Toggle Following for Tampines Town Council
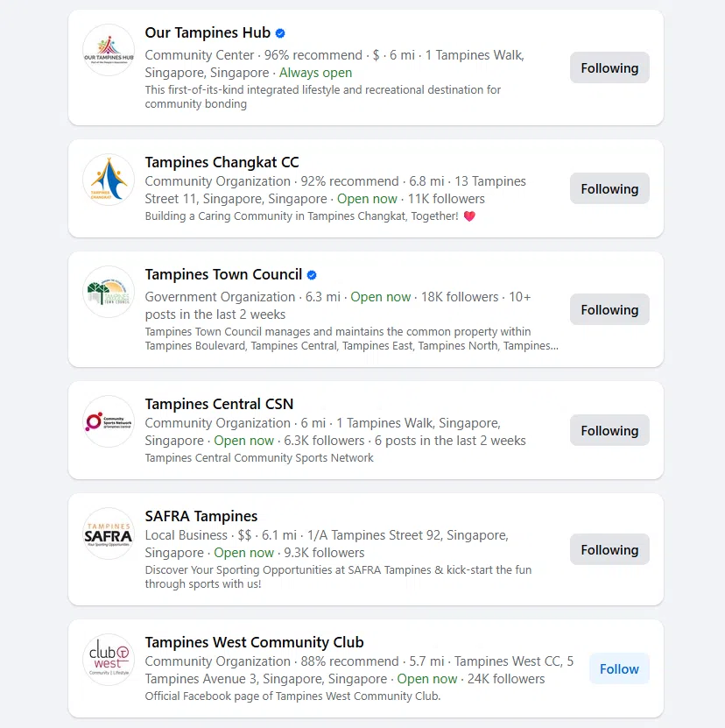The width and height of the screenshot is (725, 728). (609, 309)
